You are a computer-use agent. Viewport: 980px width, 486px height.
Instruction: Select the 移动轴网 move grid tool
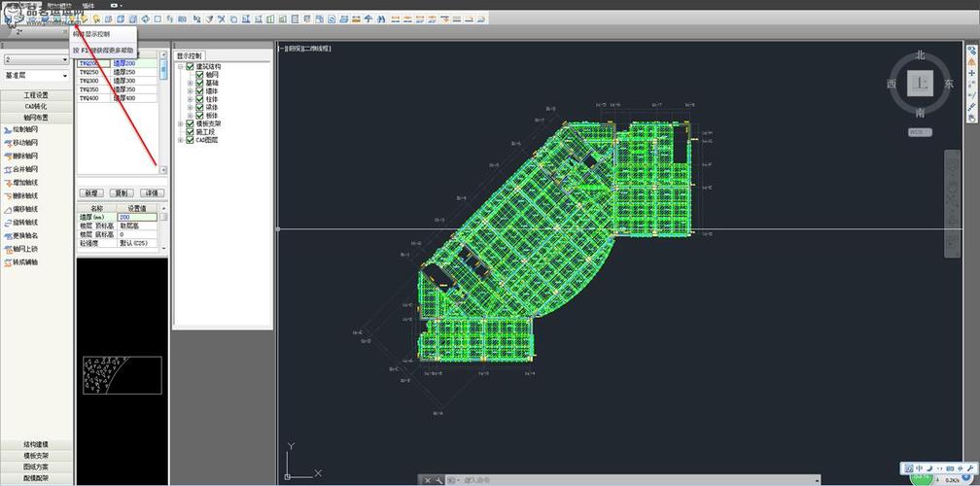coord(21,143)
